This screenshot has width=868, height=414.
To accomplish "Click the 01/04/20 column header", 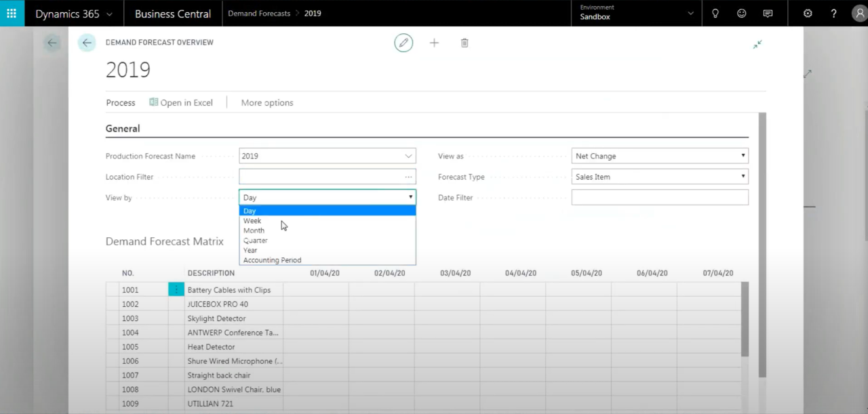I will [x=324, y=273].
